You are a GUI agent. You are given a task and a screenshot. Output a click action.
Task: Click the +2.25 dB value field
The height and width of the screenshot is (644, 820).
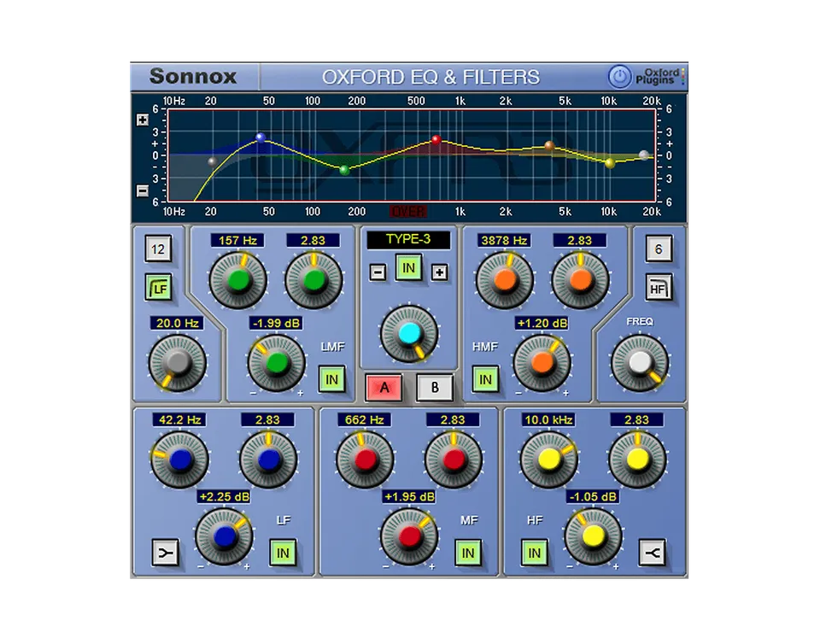224,496
